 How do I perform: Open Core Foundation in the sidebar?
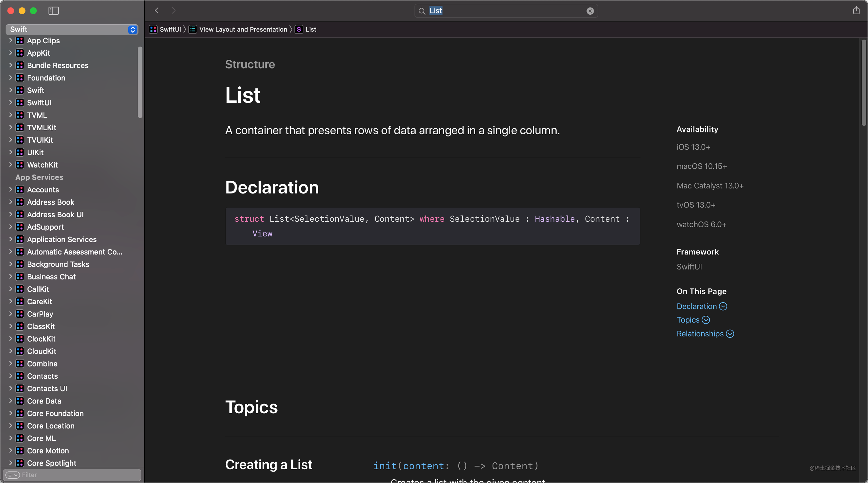pos(55,414)
